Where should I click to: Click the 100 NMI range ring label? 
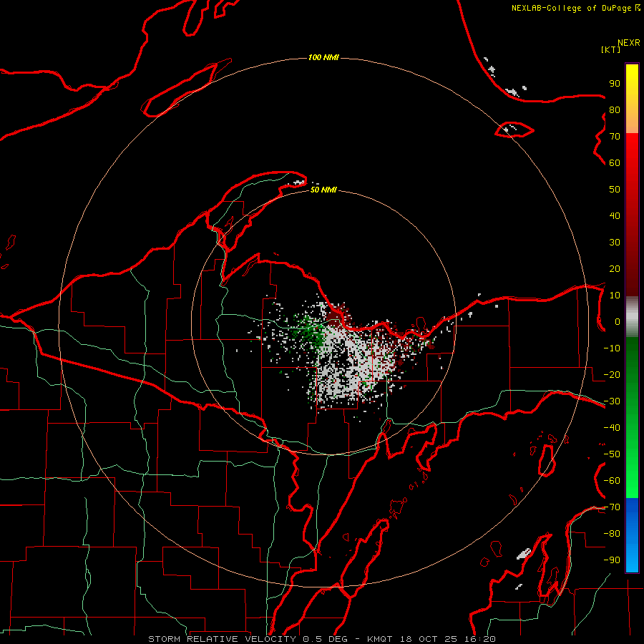[323, 57]
